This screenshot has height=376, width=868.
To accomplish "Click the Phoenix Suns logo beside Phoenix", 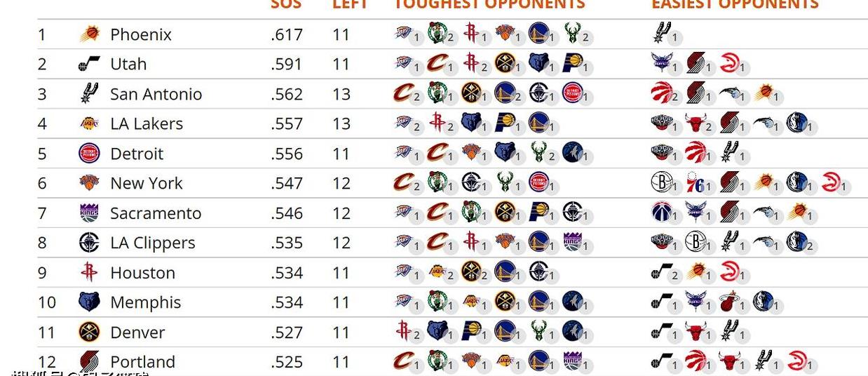I will [89, 34].
